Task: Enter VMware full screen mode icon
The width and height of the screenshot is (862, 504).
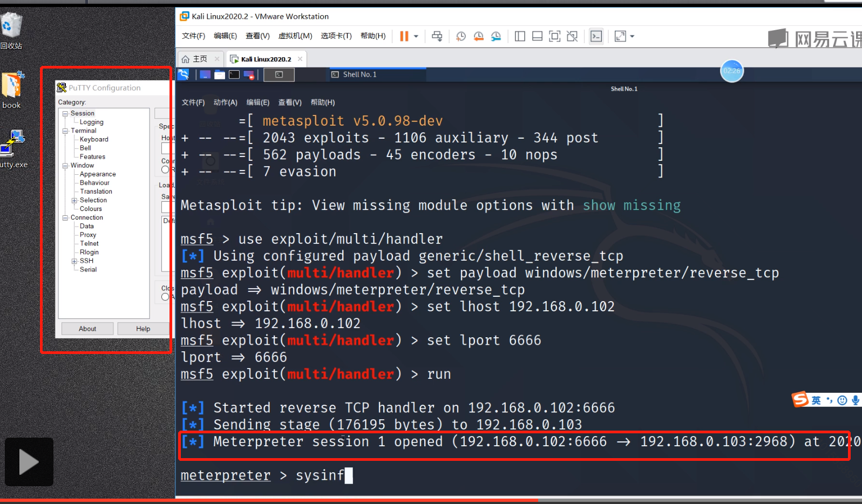Action: click(x=554, y=36)
